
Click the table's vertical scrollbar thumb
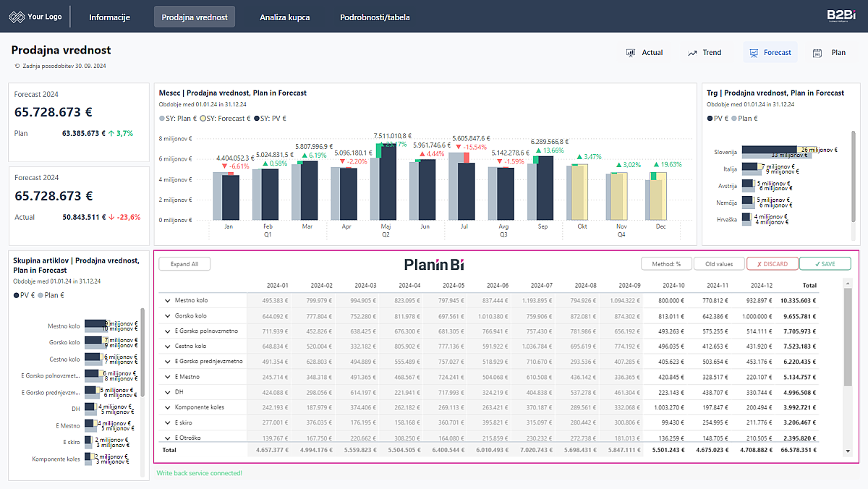pyautogui.click(x=848, y=336)
